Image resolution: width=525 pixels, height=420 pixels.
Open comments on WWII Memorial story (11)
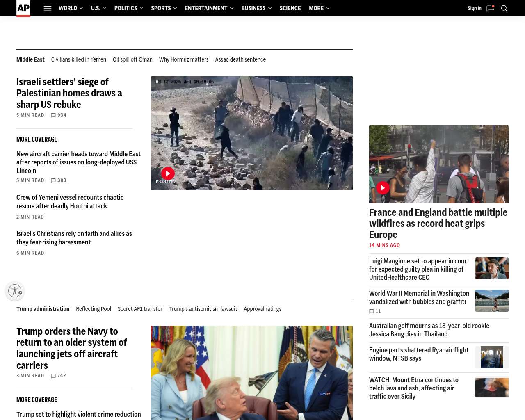click(375, 311)
